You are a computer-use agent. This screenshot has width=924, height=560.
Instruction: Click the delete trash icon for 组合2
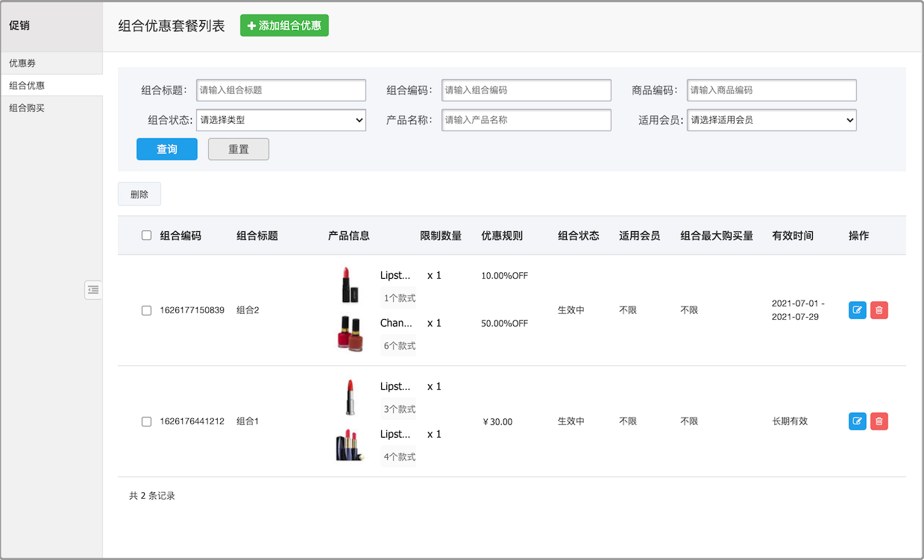[879, 310]
